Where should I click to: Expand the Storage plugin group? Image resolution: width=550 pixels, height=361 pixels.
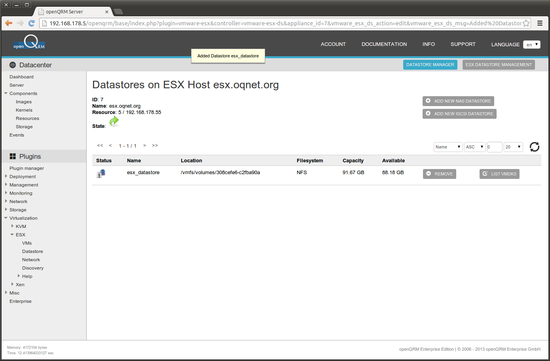pyautogui.click(x=6, y=210)
